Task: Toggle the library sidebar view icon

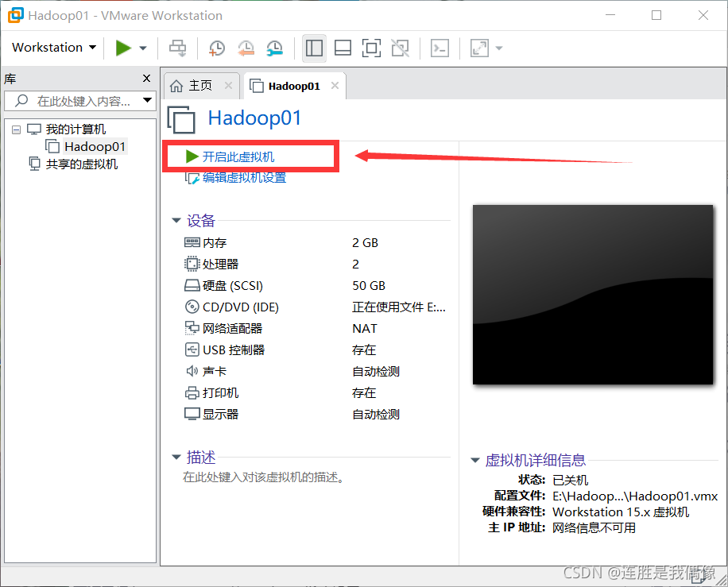Action: [314, 48]
